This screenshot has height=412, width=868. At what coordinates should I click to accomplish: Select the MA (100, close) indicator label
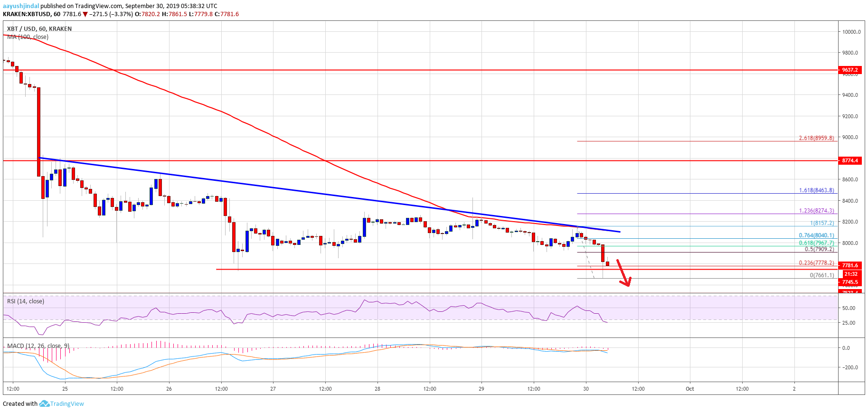coord(28,37)
